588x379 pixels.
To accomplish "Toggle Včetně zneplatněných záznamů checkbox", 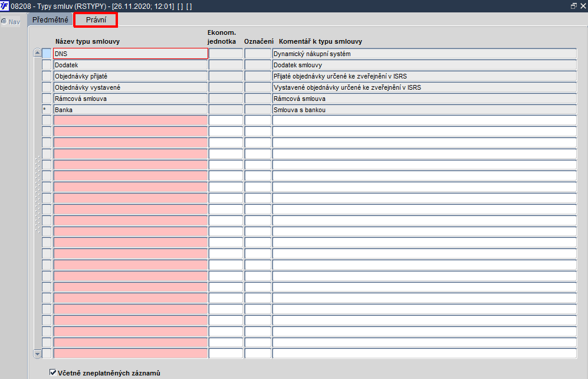I will [x=53, y=373].
